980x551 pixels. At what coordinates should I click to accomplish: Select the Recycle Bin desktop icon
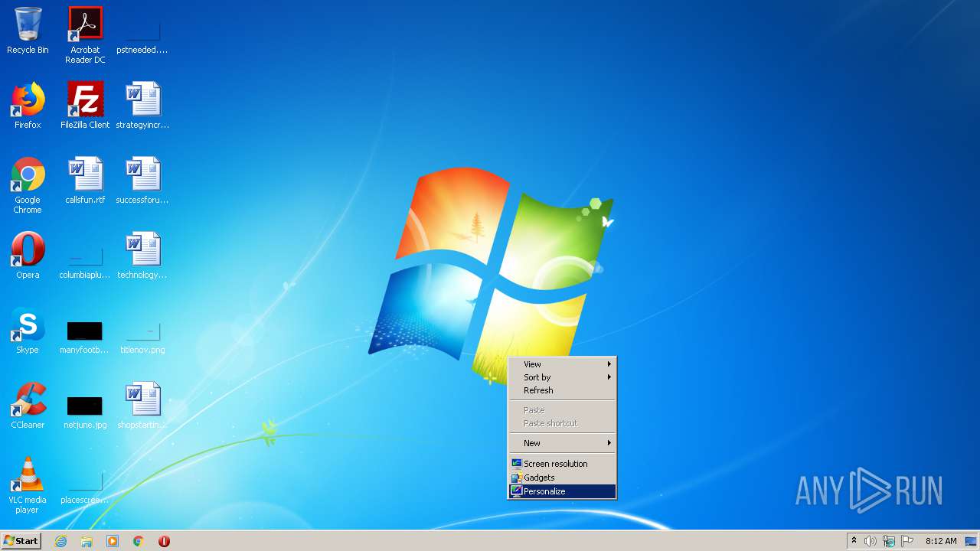tap(28, 31)
